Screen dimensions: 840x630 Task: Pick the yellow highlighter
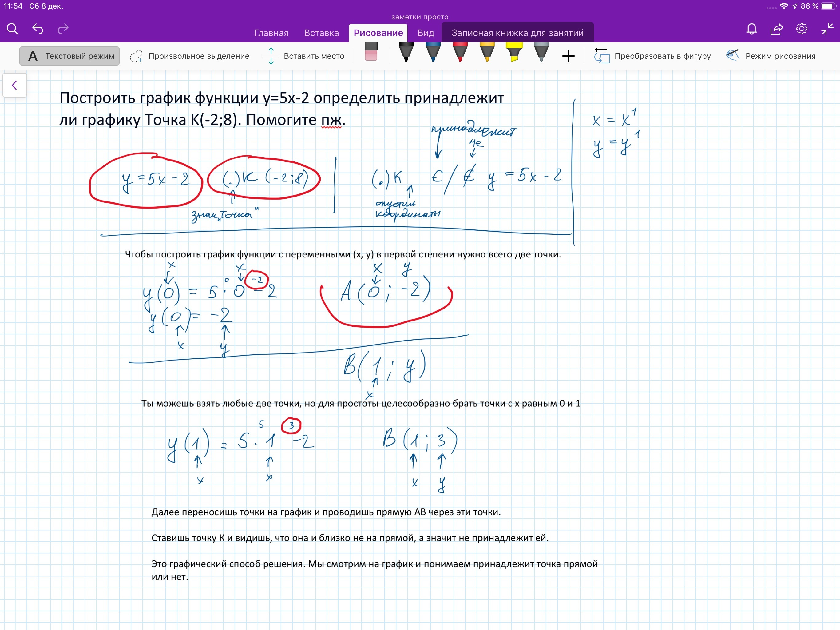point(514,52)
